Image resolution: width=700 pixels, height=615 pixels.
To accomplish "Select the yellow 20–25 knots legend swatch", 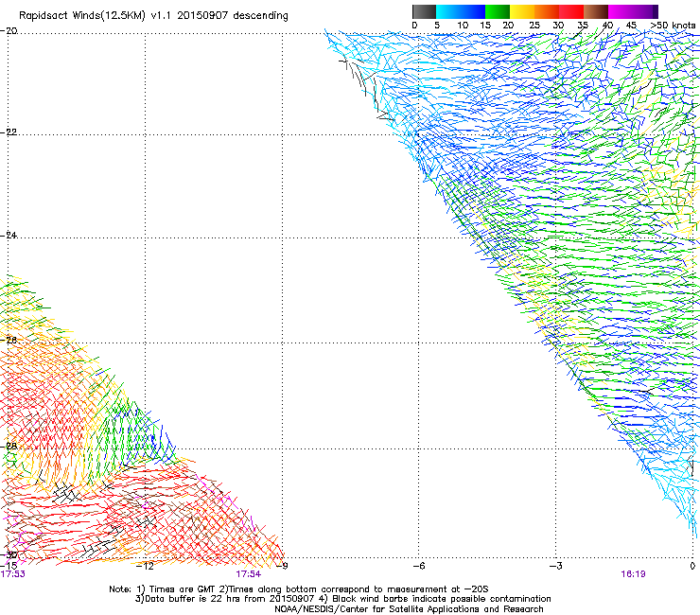I will (522, 11).
